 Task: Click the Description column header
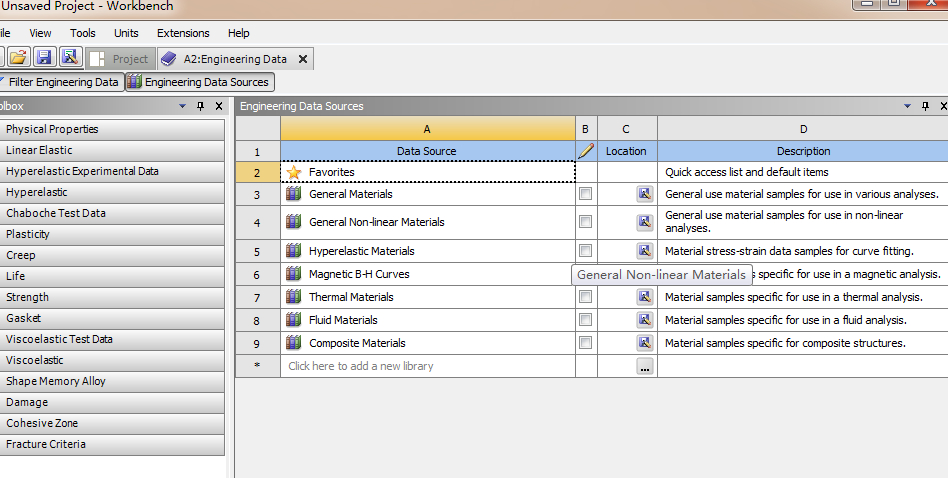[803, 151]
